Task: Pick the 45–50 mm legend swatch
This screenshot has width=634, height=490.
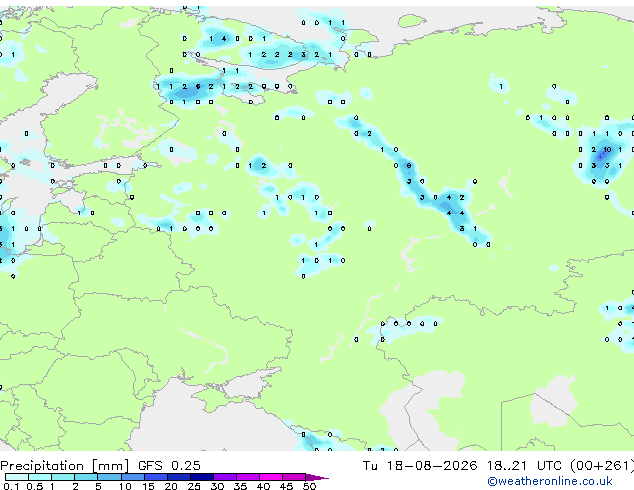Action: (x=294, y=477)
